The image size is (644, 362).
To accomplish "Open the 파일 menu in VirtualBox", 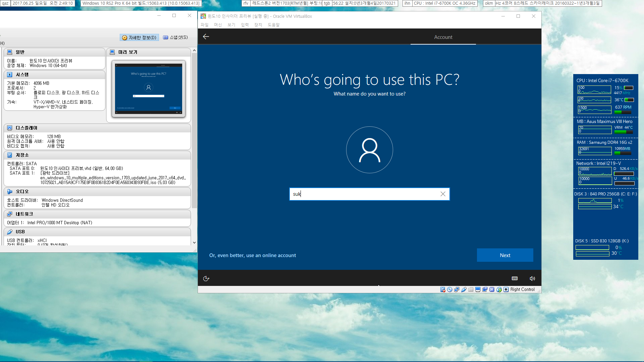I will [x=205, y=25].
